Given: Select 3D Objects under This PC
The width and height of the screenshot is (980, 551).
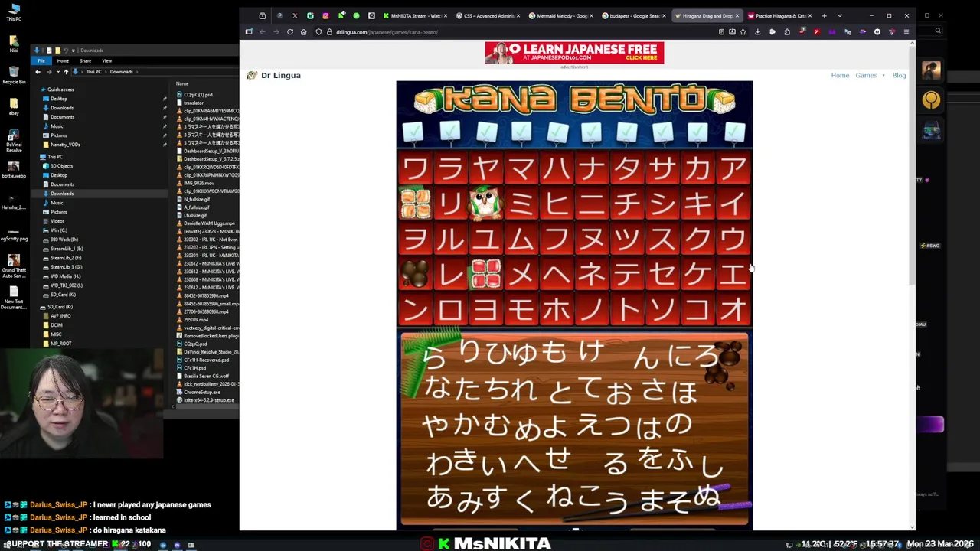Looking at the screenshot, I should [x=58, y=166].
